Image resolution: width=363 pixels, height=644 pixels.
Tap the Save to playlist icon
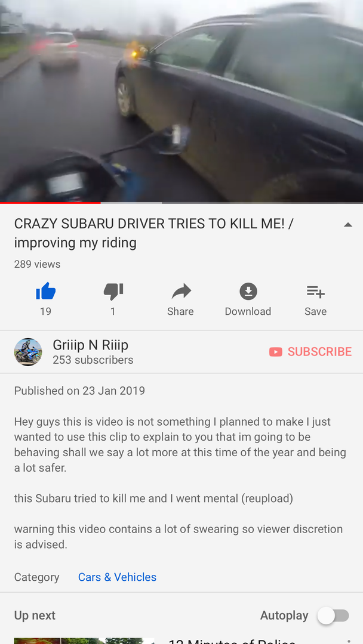pos(316,292)
